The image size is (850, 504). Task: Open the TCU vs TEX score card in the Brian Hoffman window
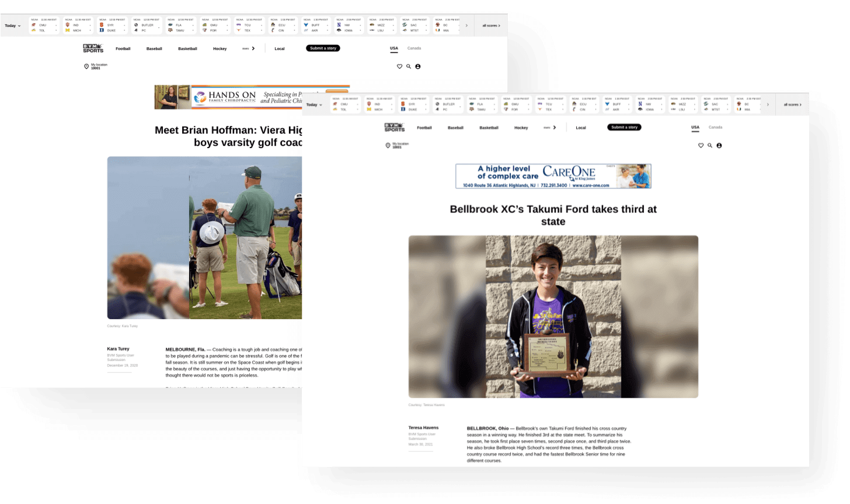pyautogui.click(x=250, y=25)
